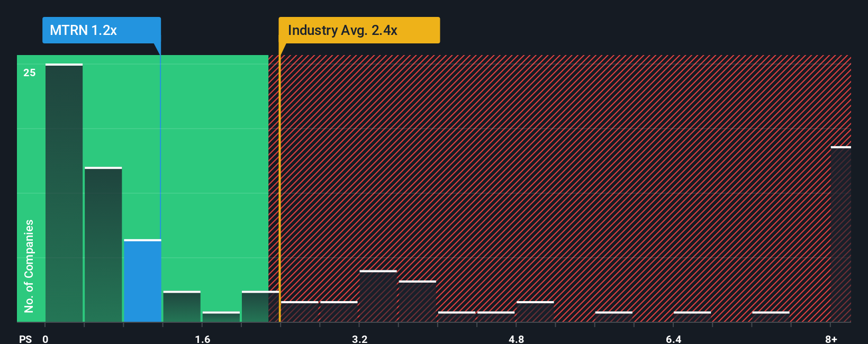Click the 8+ bar at right edge
This screenshot has width=868, height=344.
[x=841, y=234]
